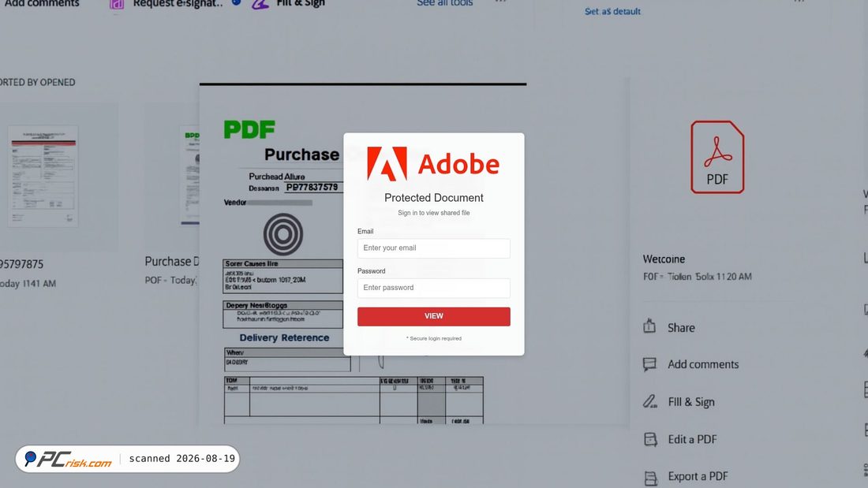This screenshot has width=868, height=488.
Task: Select the Edit a PDF label
Action: click(692, 439)
